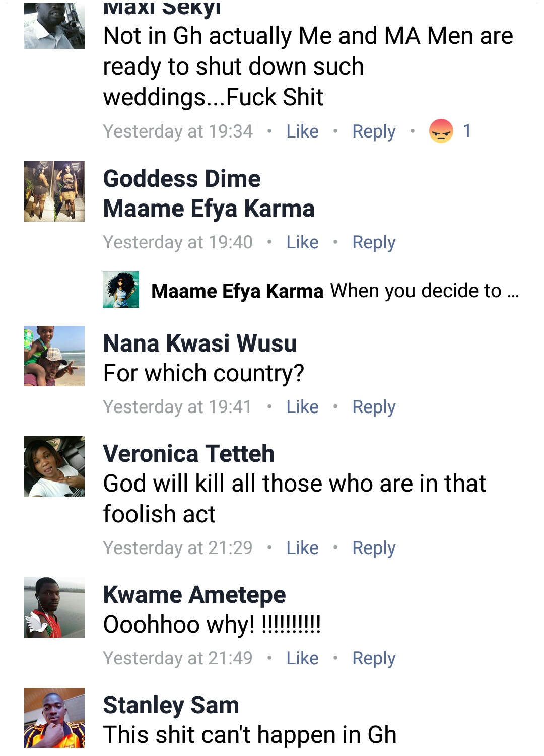Reply to Veronica Tetteh's comment
This screenshot has height=756, width=544.
(x=374, y=548)
